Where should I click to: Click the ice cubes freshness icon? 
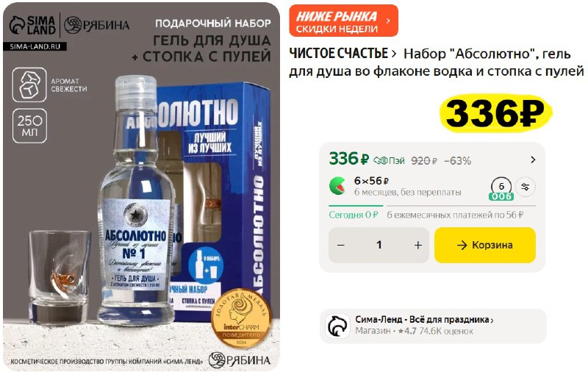[x=29, y=85]
